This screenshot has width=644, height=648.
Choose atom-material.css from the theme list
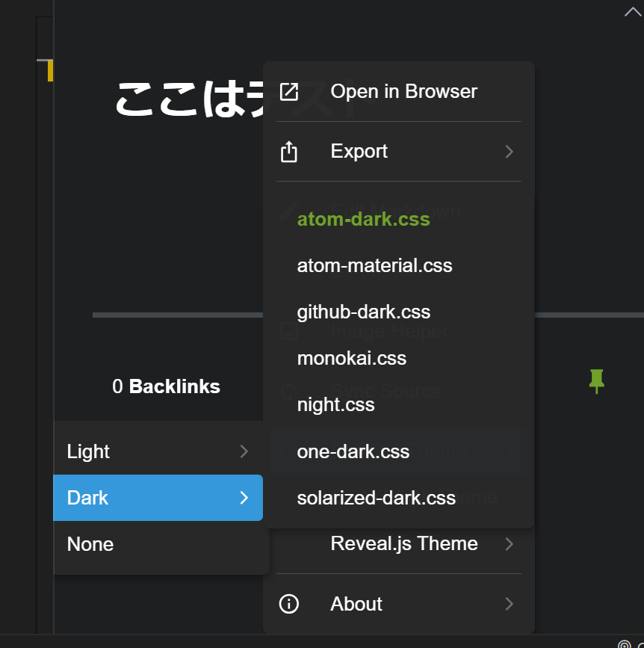374,265
